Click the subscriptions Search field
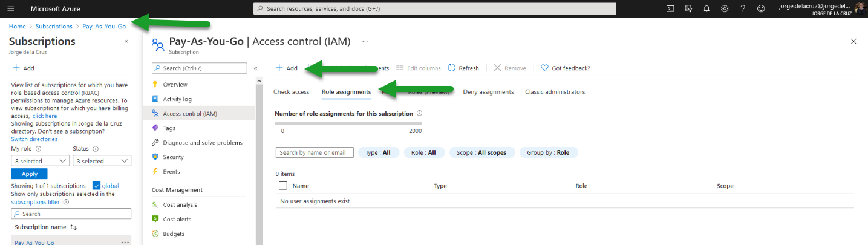Viewport: 868px width, 245px height. click(71, 214)
